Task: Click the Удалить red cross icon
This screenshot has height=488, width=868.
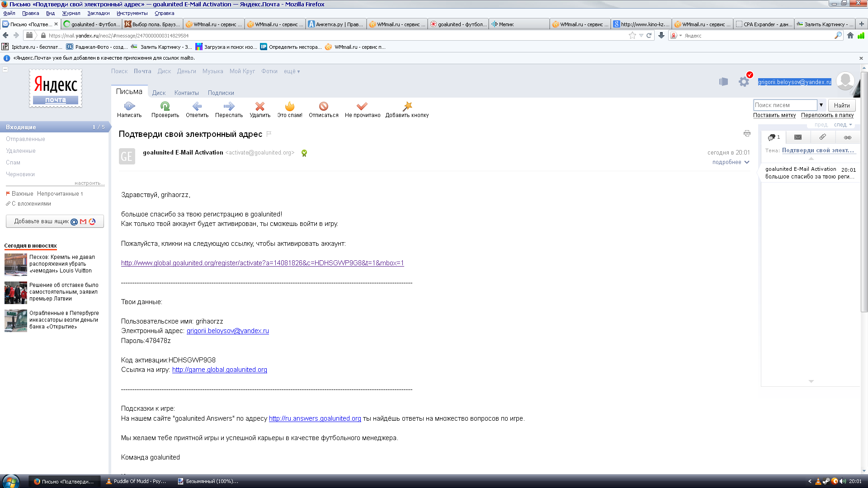Action: (x=260, y=106)
